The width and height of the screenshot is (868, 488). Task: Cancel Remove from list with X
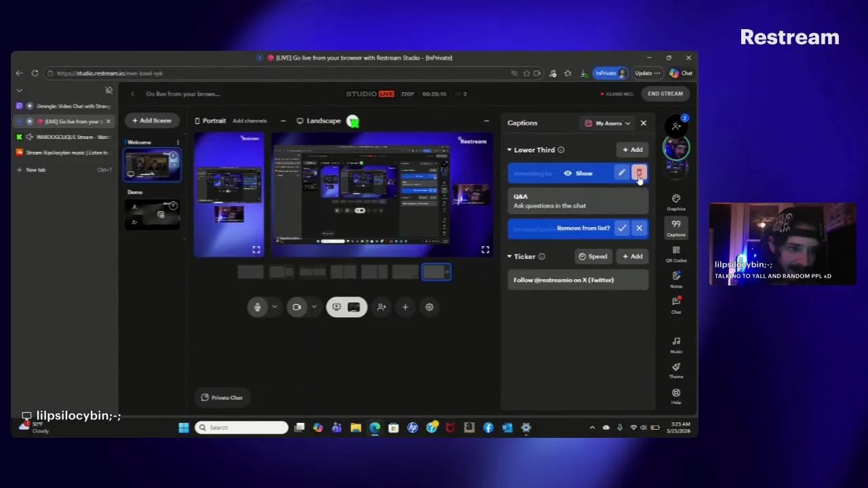point(639,228)
